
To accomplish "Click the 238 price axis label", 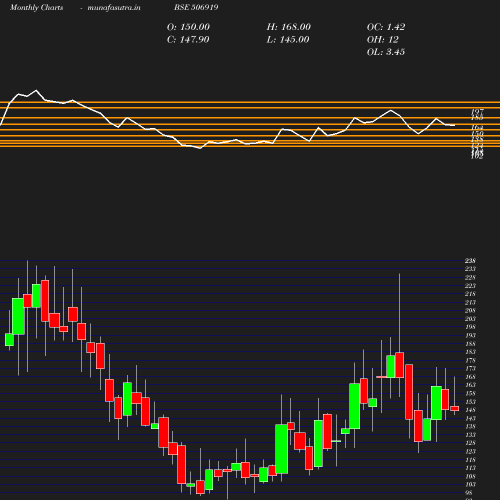I will [x=470, y=261].
